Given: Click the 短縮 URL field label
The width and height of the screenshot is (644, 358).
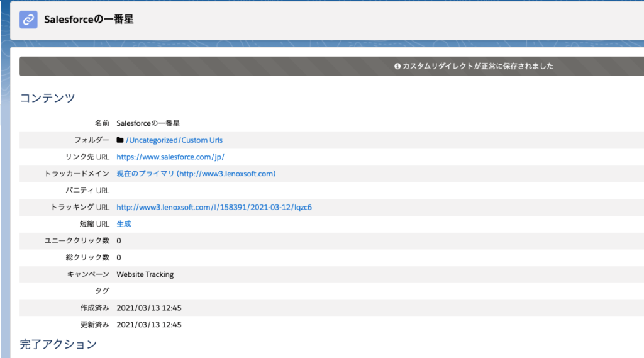Looking at the screenshot, I should [94, 224].
